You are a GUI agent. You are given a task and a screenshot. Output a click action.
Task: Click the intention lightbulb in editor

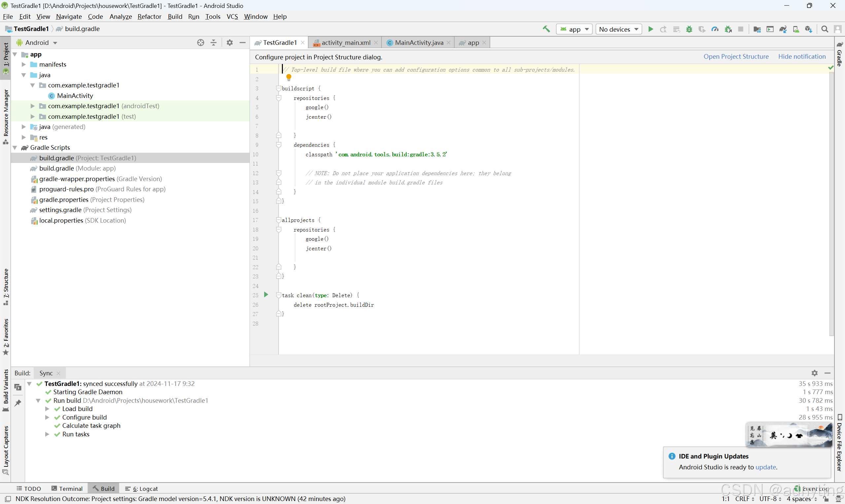pos(289,77)
